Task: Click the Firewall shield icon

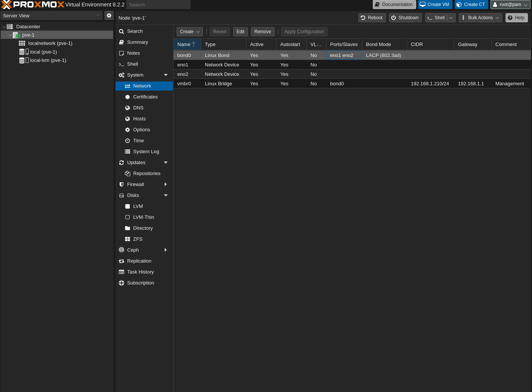Action: click(121, 184)
